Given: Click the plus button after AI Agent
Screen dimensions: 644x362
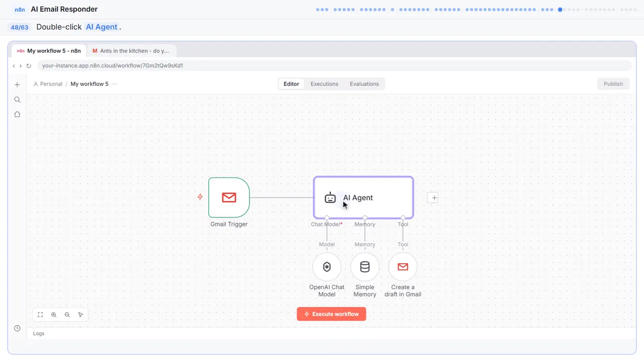Looking at the screenshot, I should (x=434, y=198).
